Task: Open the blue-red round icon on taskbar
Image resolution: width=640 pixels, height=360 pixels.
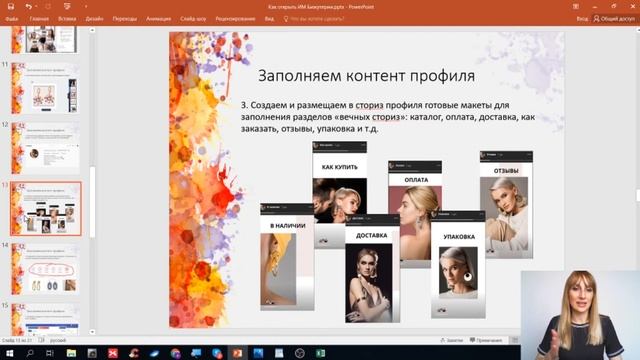Action: point(217,353)
